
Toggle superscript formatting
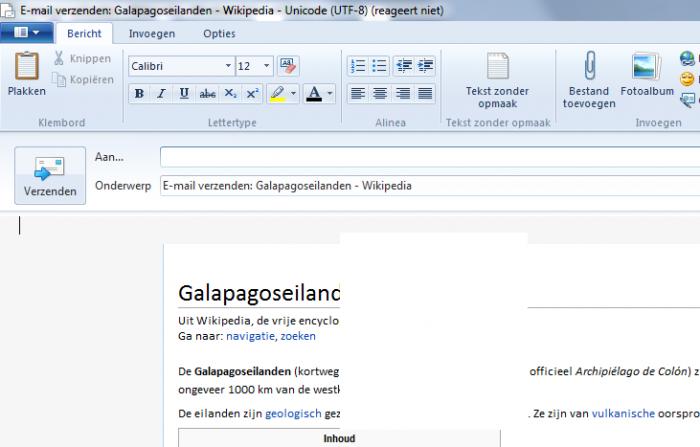pos(253,93)
